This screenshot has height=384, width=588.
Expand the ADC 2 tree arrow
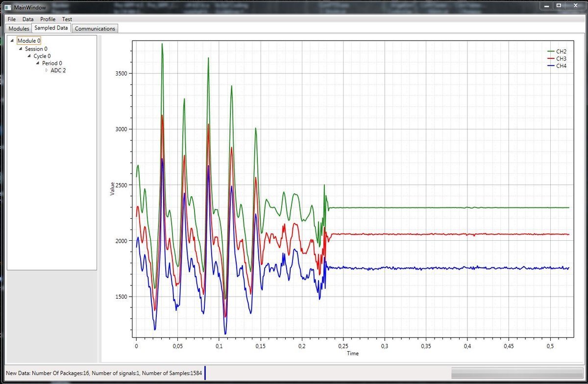pyautogui.click(x=47, y=71)
